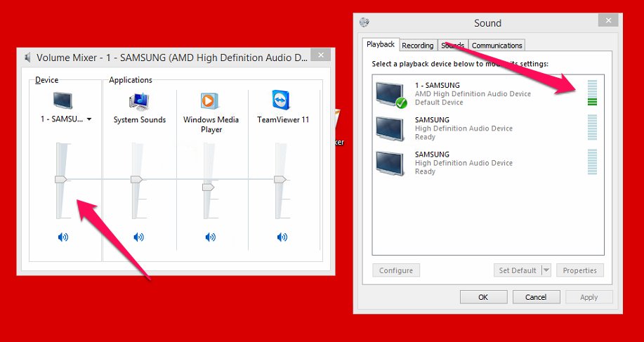This screenshot has height=342, width=644.
Task: Mute the 1 - SAMSUNG device speaker
Action: [63, 237]
